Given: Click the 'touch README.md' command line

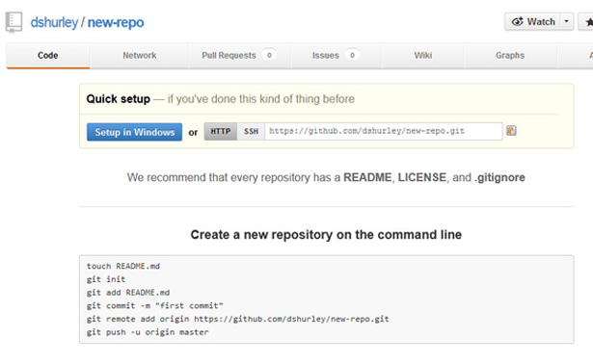Looking at the screenshot, I should tap(123, 266).
